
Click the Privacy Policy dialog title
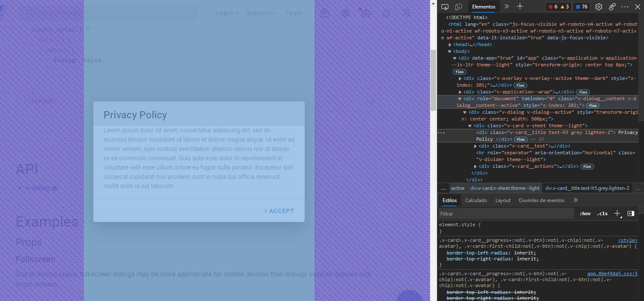click(135, 115)
